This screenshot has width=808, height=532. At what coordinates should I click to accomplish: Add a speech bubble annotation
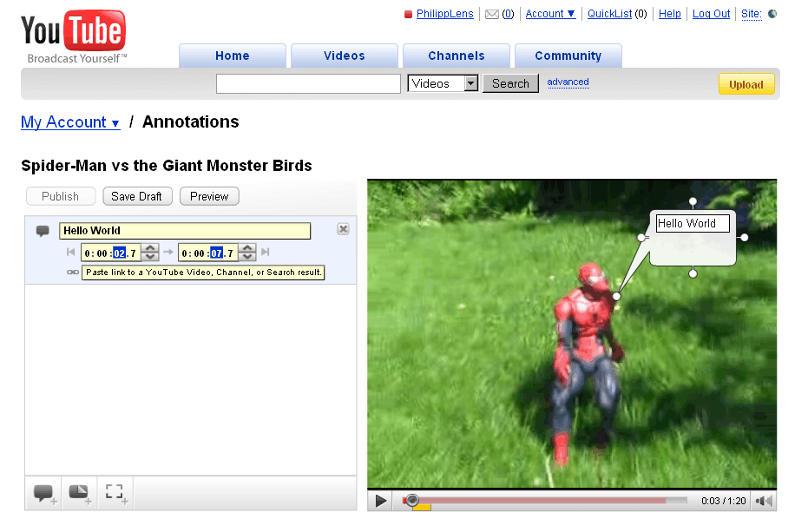(43, 493)
